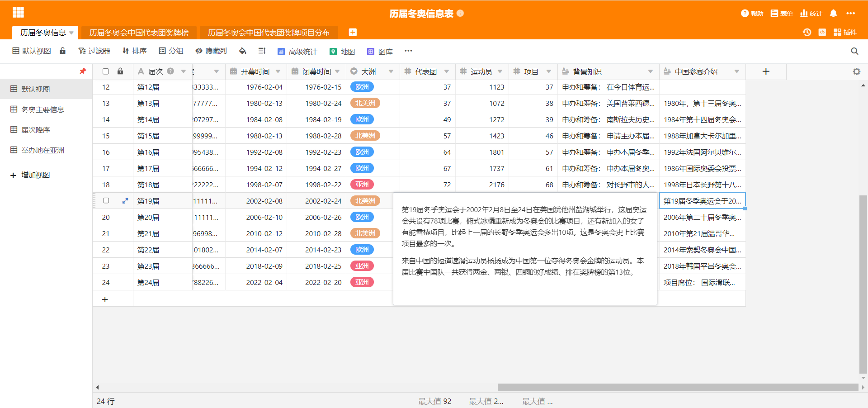Add a new column with plus
Screen dimensions: 868x408
(766, 71)
